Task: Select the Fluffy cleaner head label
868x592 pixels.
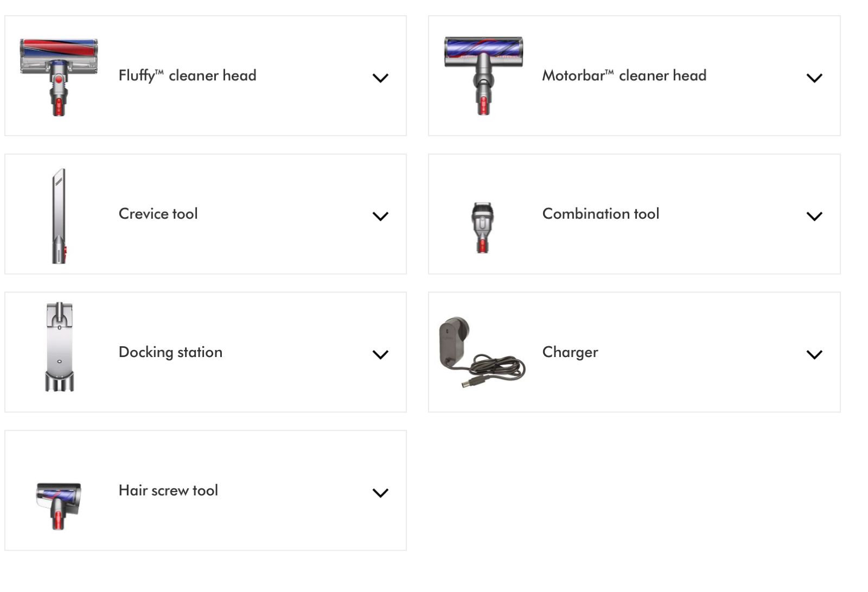Action: [x=187, y=75]
